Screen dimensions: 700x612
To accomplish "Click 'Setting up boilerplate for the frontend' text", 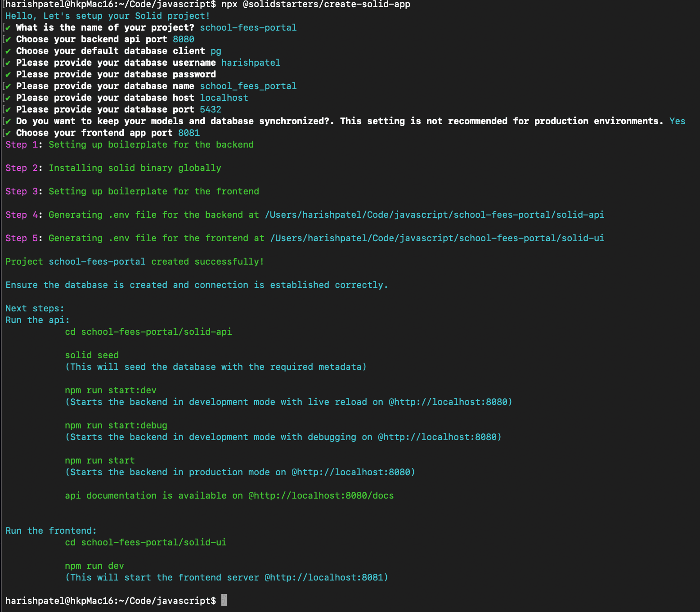I will tap(154, 191).
